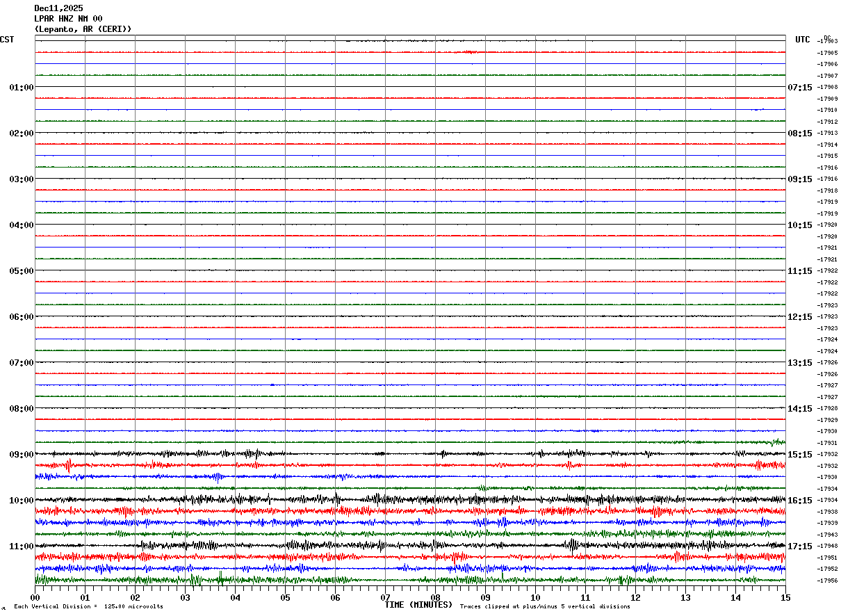Click the DC offset value -17951
This screenshot has height=616, width=841.
827,558
